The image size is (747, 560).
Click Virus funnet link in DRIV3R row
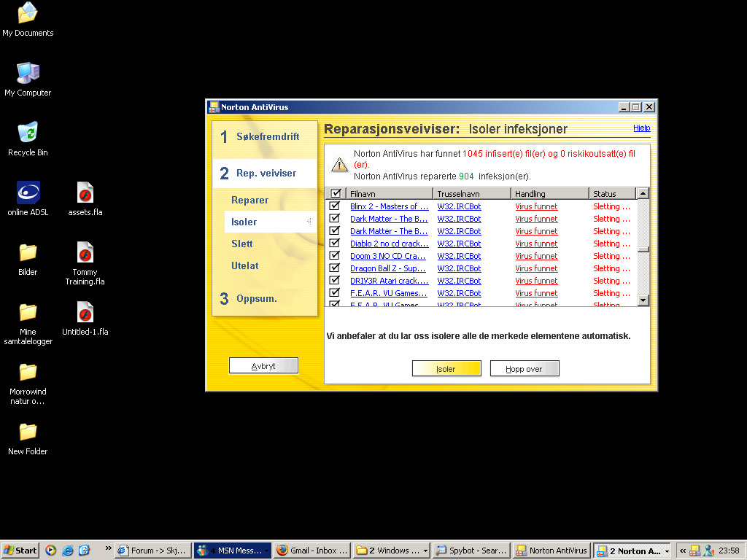click(536, 281)
